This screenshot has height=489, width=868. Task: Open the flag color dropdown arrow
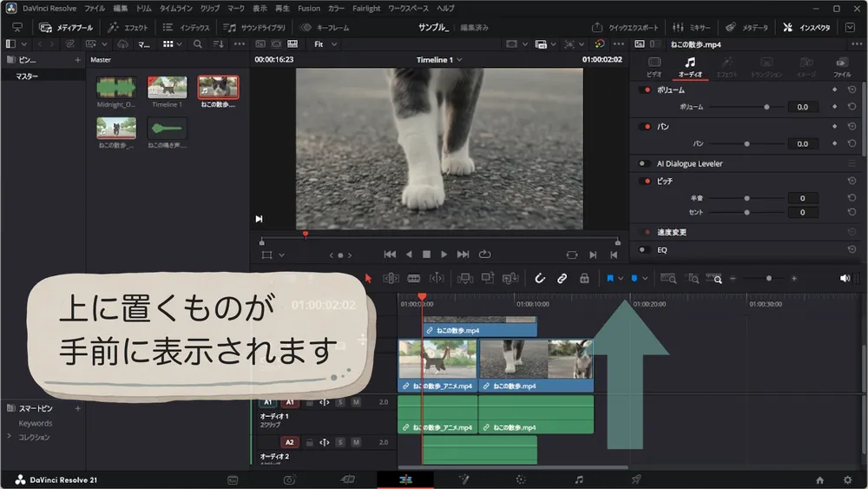pos(621,279)
